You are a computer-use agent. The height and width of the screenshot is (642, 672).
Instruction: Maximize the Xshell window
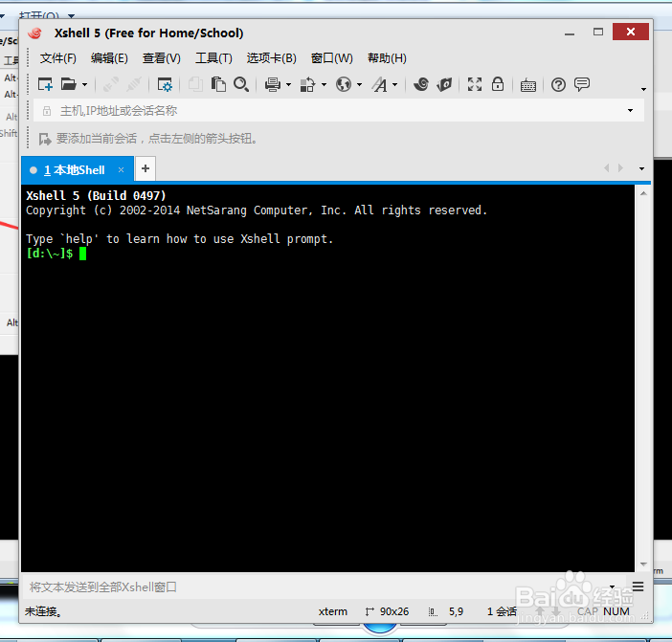(x=598, y=33)
